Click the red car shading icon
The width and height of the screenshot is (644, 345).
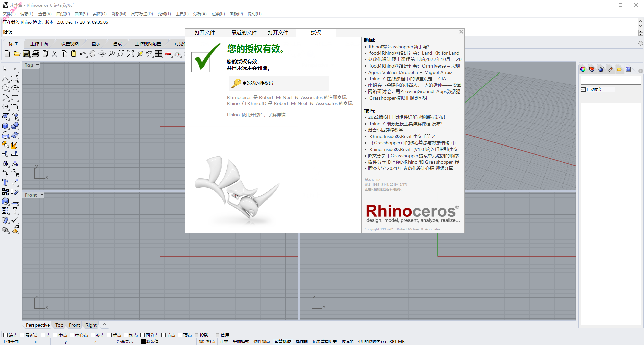coord(168,54)
